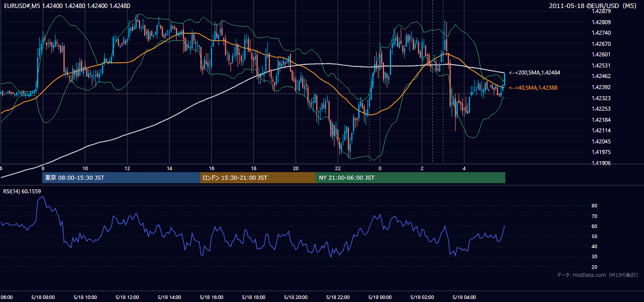The width and height of the screenshot is (644, 302).
Task: Click price scale value 1.42809
Action: tap(602, 22)
